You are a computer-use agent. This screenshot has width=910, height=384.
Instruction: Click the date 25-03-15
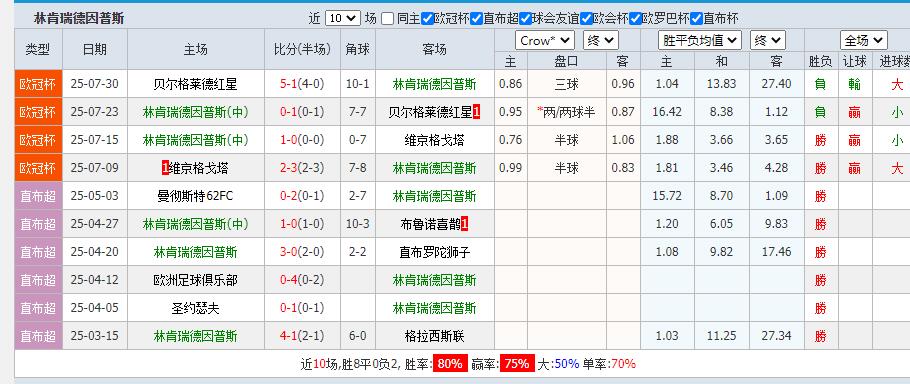point(95,336)
